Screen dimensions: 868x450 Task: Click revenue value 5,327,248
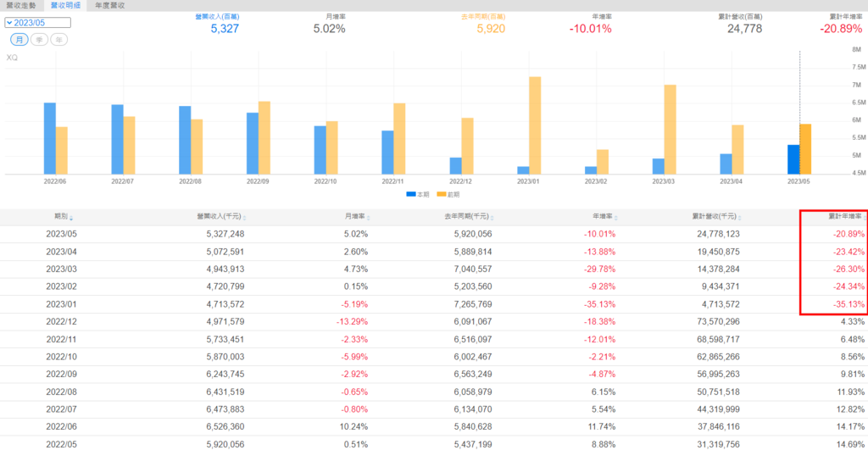coord(225,234)
